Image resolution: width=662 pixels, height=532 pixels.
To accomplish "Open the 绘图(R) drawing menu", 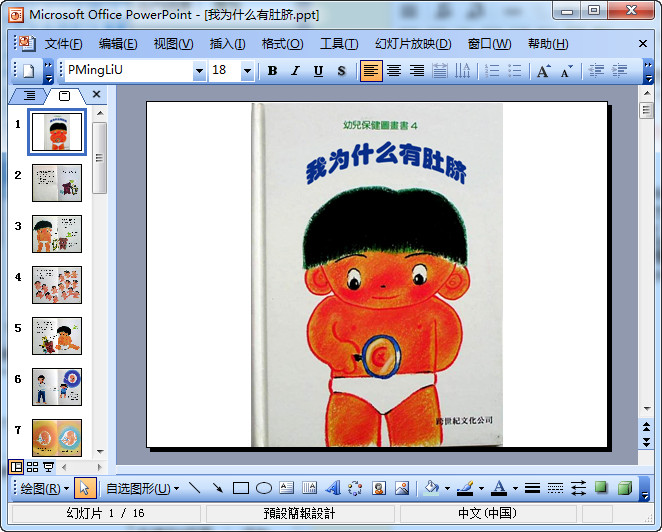I will (x=45, y=489).
